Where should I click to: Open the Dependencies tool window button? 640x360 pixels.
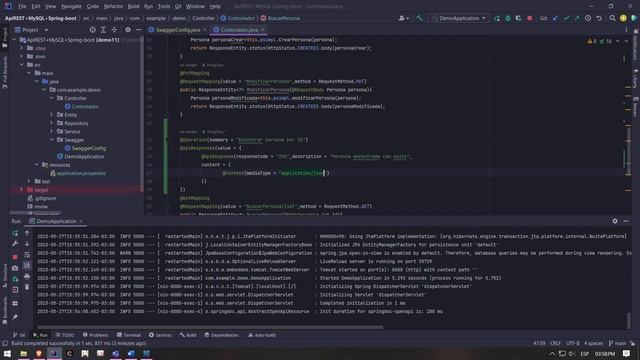(x=221, y=335)
